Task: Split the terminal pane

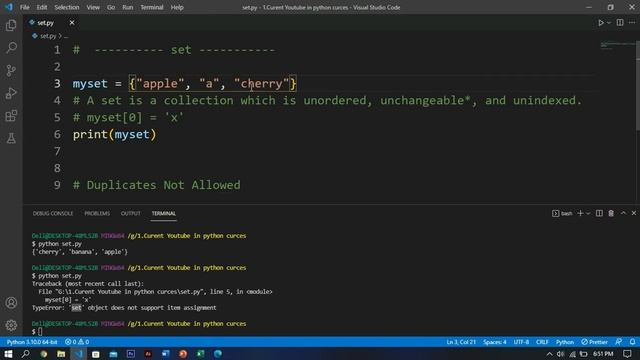Action: click(x=599, y=213)
